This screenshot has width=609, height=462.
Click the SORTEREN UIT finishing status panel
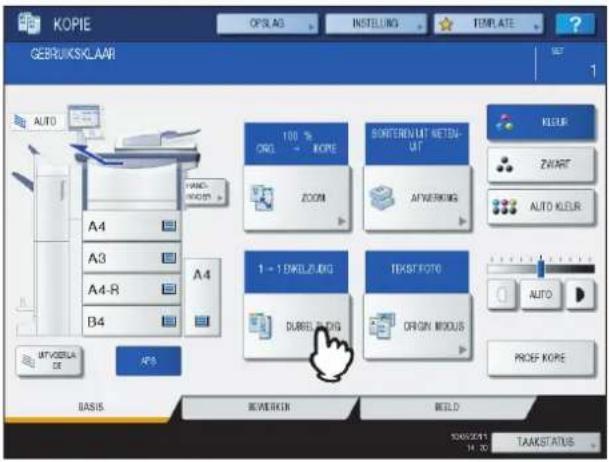[417, 143]
